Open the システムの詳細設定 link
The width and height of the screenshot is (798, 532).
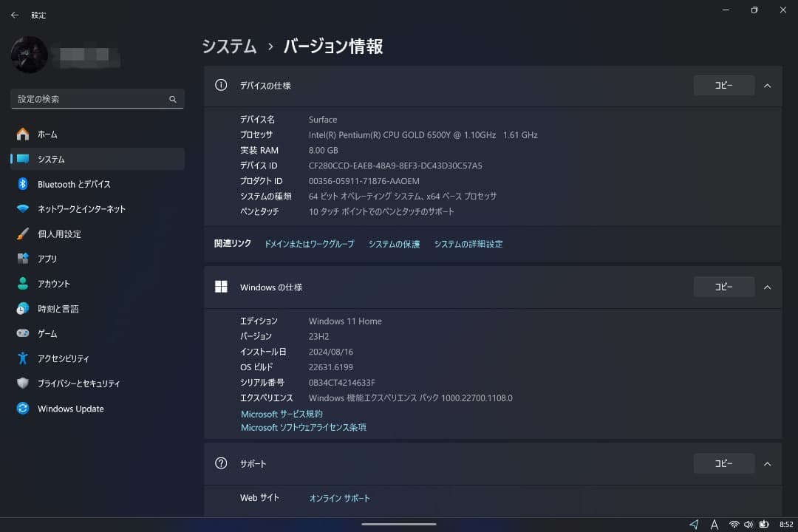[x=468, y=244]
